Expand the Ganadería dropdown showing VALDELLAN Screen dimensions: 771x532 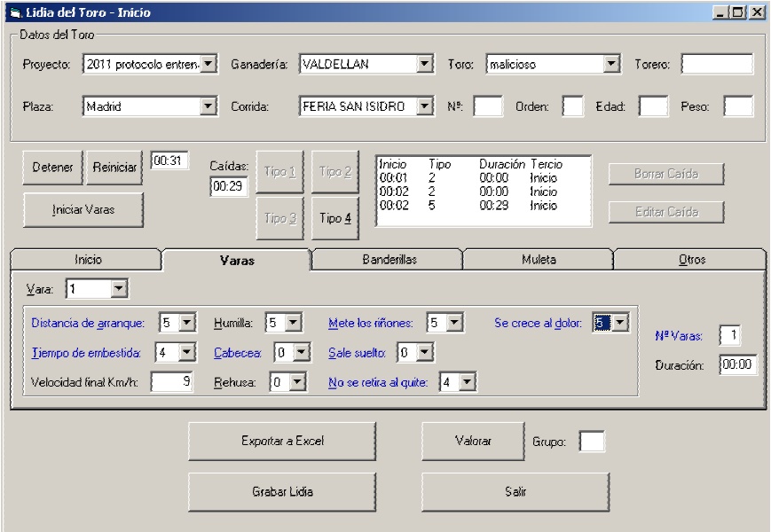coord(424,64)
